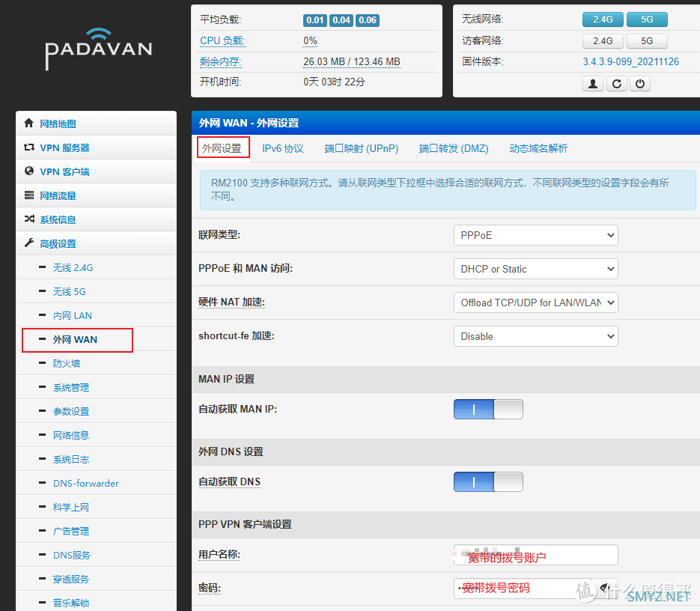Screen dimensions: 700x611
Task: Click the 硬件 NAT 加速 label
Action: [231, 303]
